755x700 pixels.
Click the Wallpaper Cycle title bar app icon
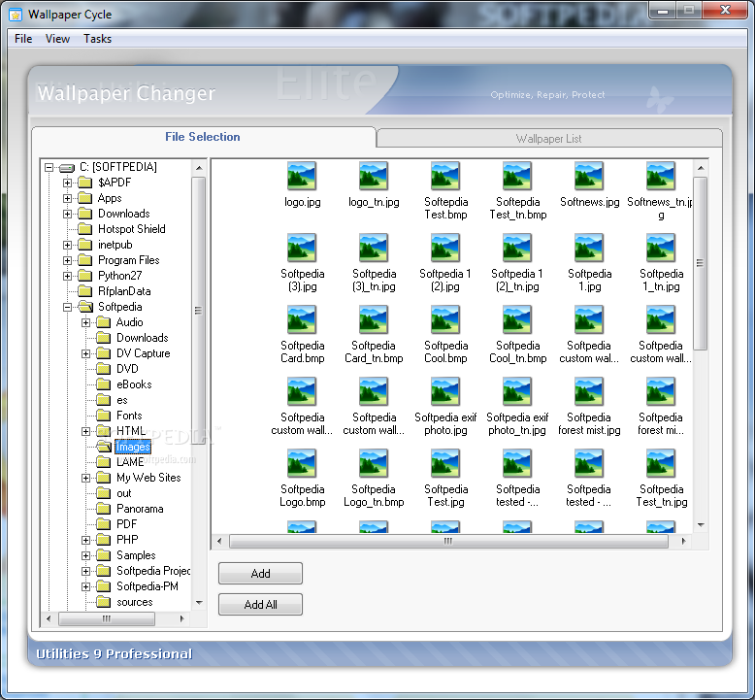tap(16, 15)
